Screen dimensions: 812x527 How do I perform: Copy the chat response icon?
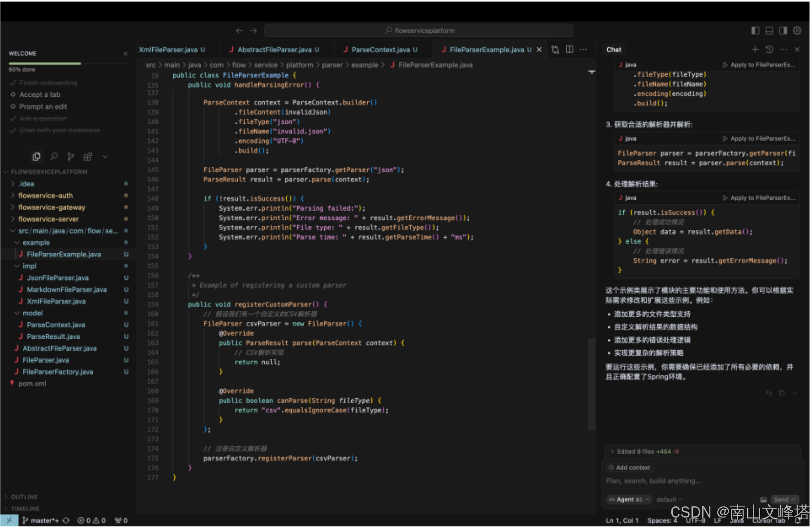(x=782, y=393)
